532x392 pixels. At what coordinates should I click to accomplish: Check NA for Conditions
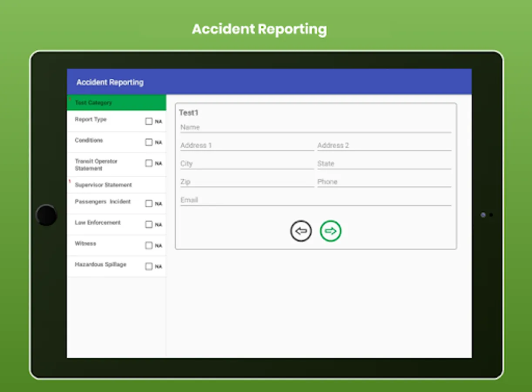[x=149, y=142]
